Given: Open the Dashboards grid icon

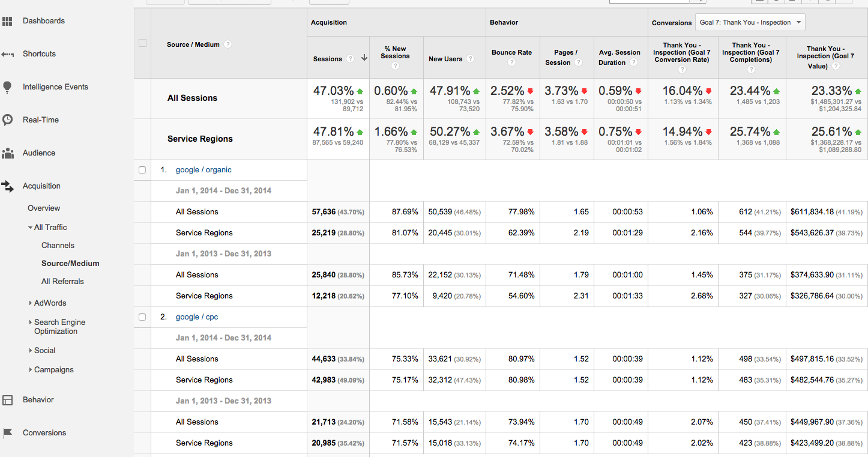Looking at the screenshot, I should click(x=7, y=22).
